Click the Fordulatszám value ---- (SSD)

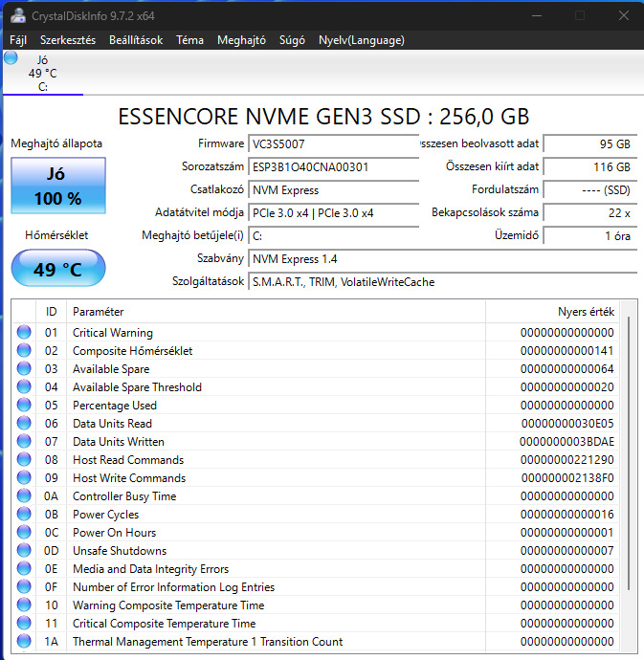(x=590, y=190)
